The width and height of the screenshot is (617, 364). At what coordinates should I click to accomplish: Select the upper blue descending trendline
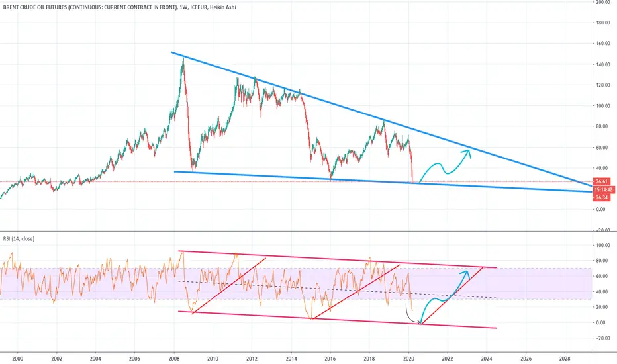point(382,118)
